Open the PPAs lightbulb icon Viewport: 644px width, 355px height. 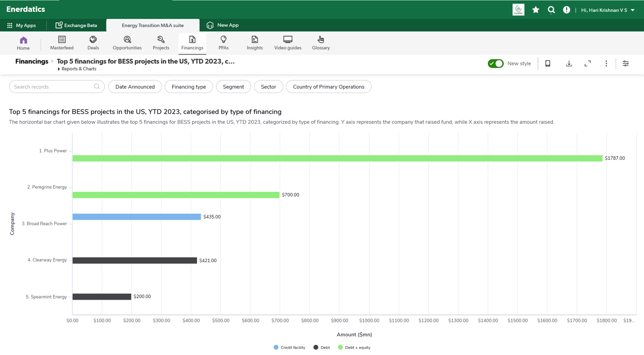223,40
